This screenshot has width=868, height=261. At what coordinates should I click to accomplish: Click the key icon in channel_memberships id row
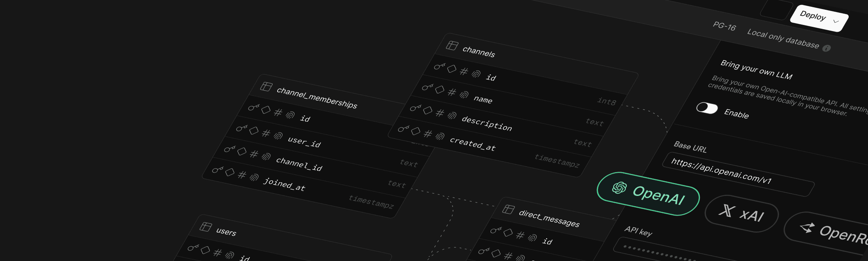[x=254, y=108]
